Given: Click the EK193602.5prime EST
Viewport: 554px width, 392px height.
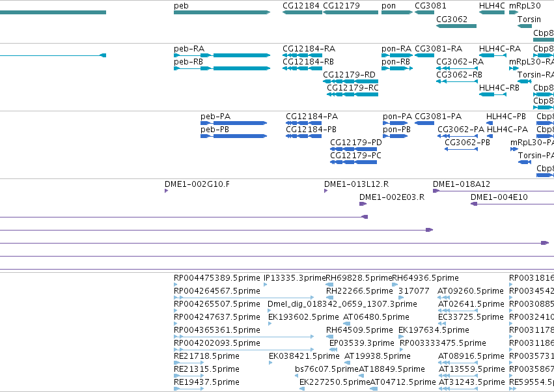Looking at the screenshot, I should [270, 324].
